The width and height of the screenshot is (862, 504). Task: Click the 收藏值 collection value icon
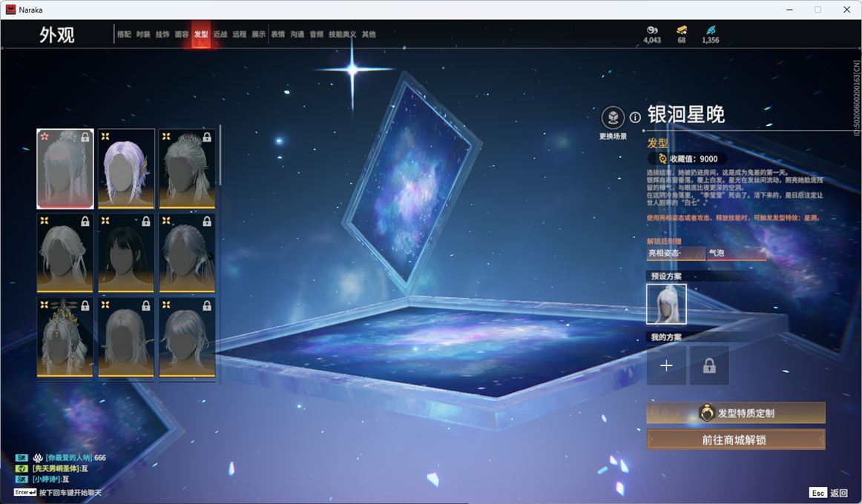[x=662, y=159]
